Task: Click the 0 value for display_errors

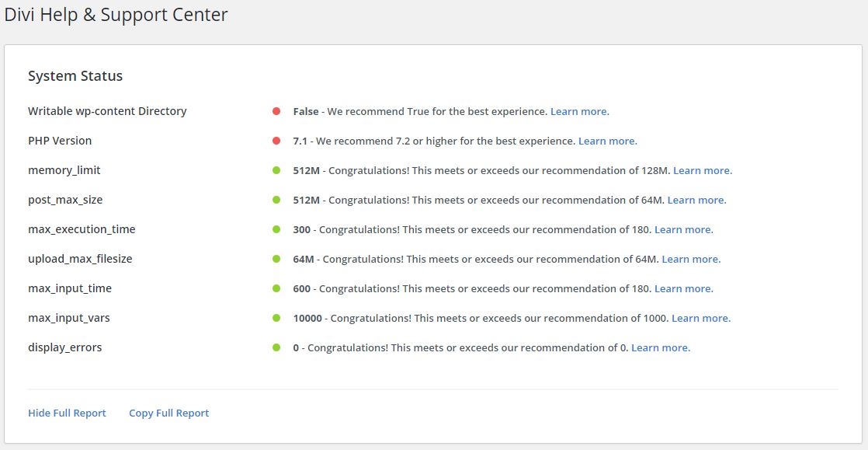Action: click(296, 348)
